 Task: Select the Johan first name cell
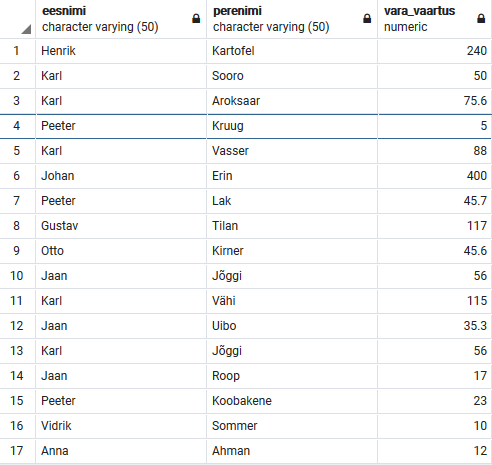[x=121, y=176]
